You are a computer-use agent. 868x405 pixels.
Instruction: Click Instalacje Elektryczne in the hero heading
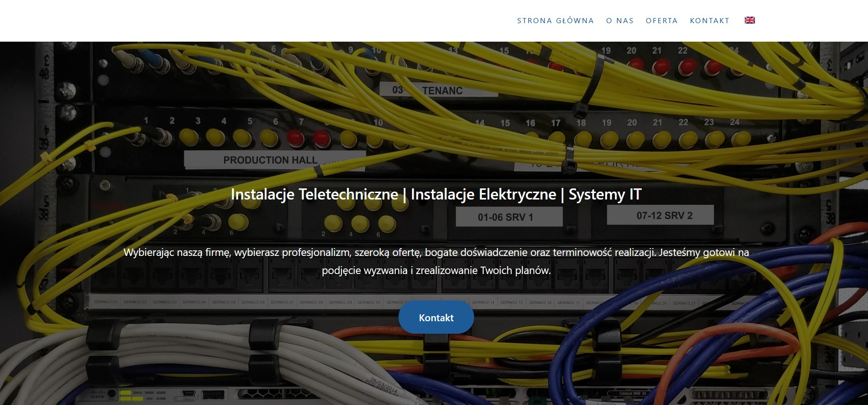483,194
